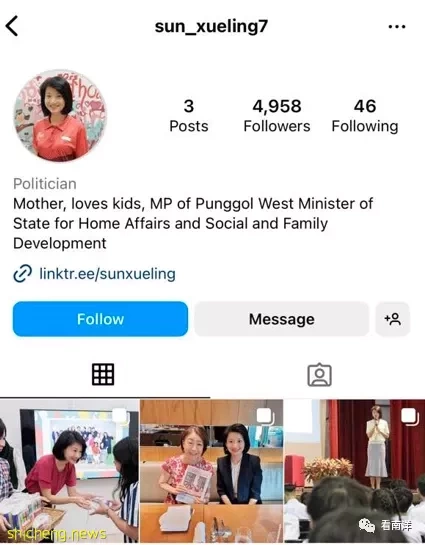Open linktr.ee/sunxueling link
The image size is (425, 545).
coord(107,274)
